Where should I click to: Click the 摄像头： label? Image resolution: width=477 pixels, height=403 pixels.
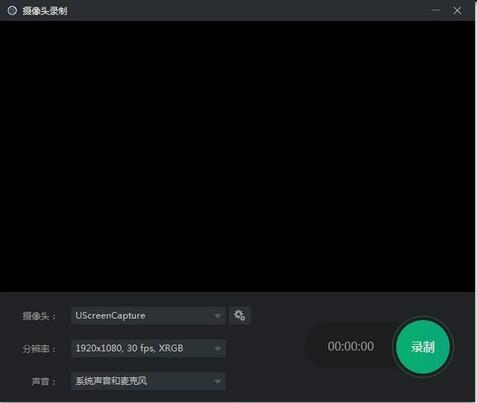pyautogui.click(x=39, y=316)
